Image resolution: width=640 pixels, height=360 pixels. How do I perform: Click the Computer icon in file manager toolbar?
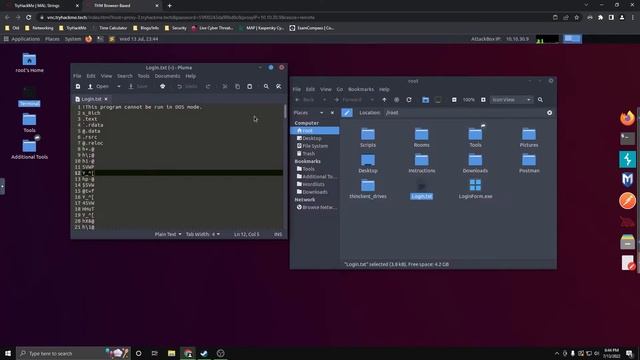438,100
